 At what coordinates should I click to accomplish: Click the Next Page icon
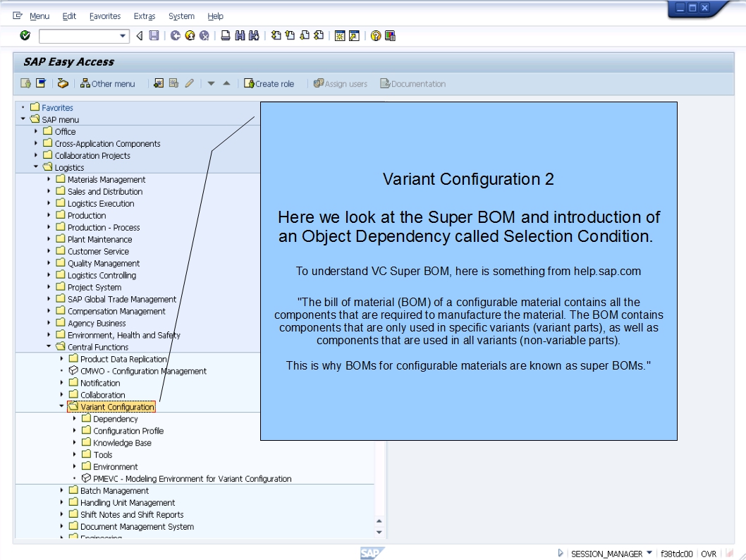305,36
